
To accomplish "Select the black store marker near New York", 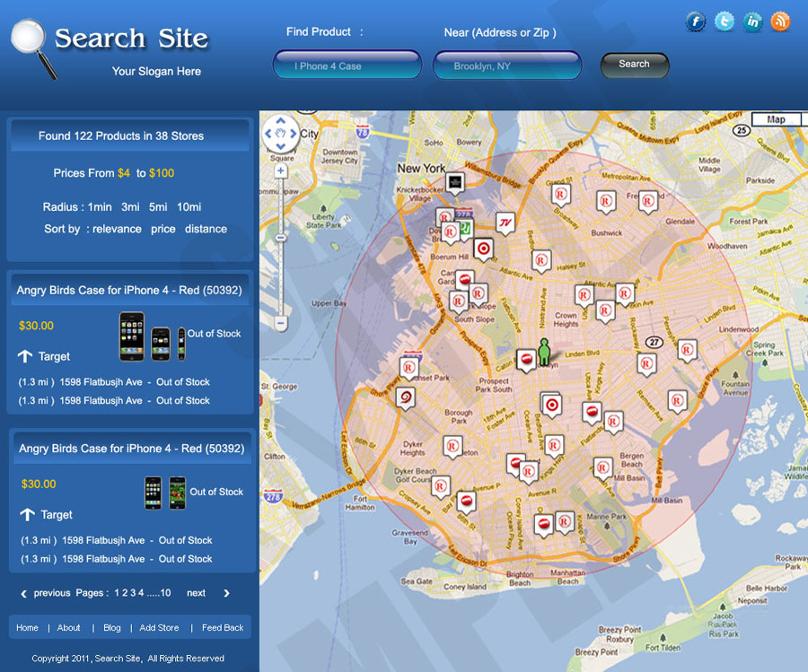I will [455, 183].
